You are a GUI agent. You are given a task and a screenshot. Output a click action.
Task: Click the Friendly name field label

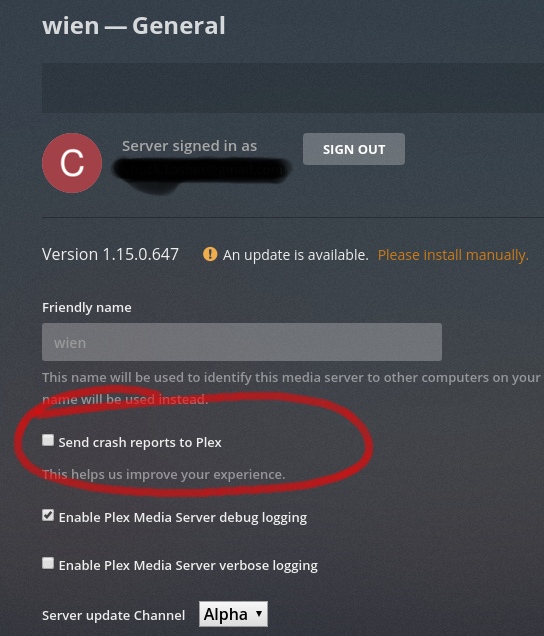pos(87,307)
